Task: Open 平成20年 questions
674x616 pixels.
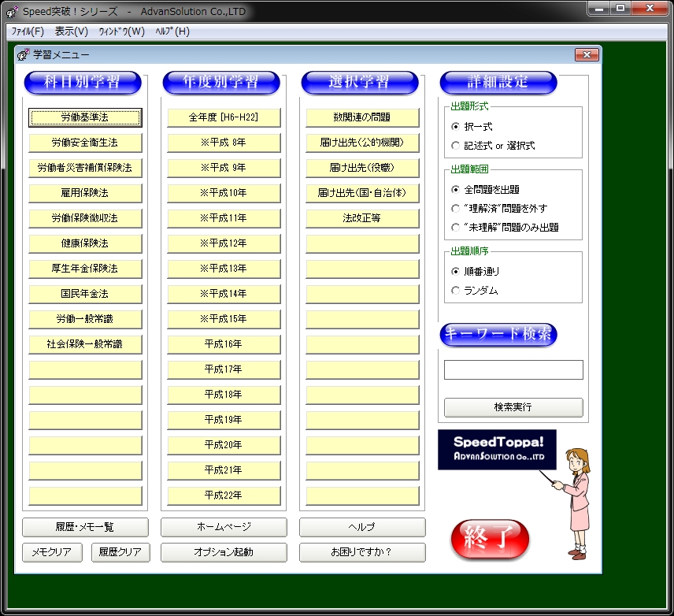Action: tap(224, 445)
